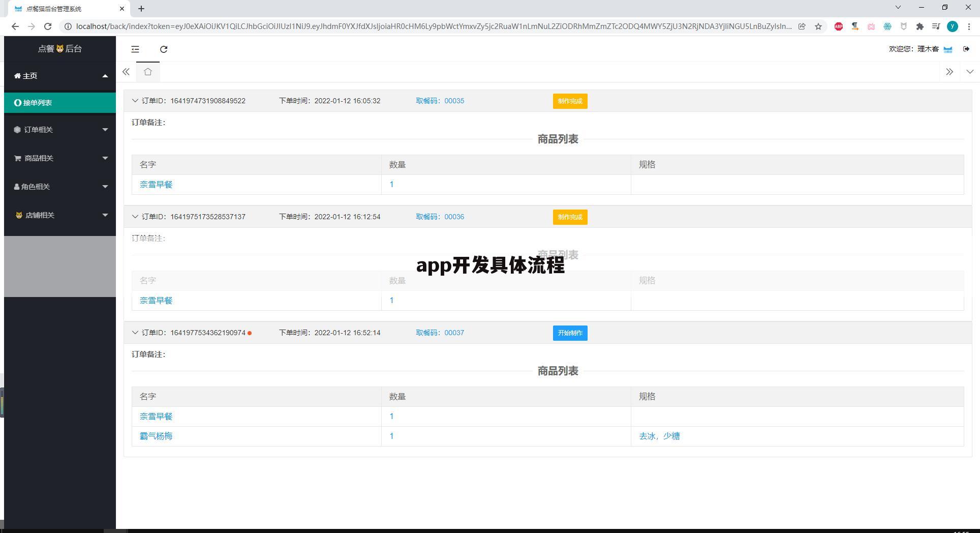Click the 制作完成 button for order 00035
The height and width of the screenshot is (533, 980).
pyautogui.click(x=570, y=101)
